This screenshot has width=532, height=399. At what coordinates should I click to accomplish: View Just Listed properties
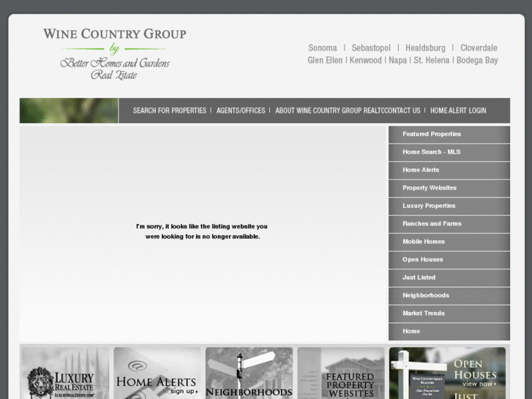(449, 277)
